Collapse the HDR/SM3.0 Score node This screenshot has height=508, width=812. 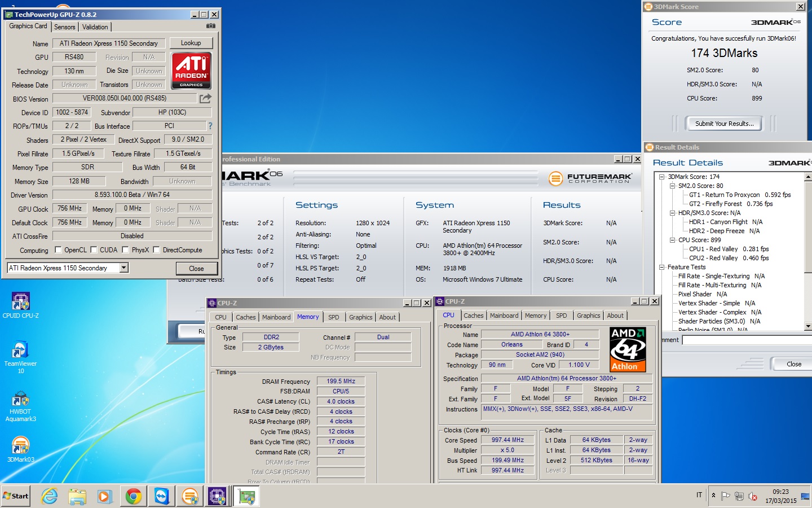[x=673, y=213]
